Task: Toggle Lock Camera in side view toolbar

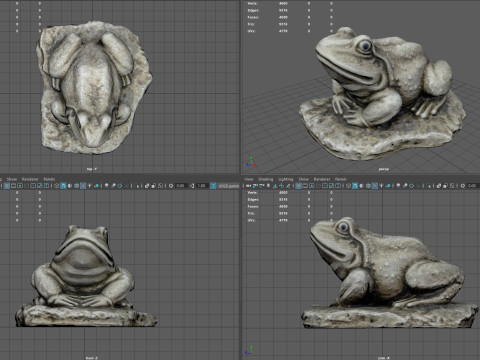Action: (x=255, y=186)
